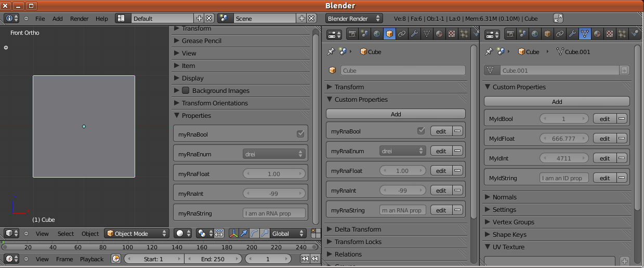The width and height of the screenshot is (644, 268).
Task: Click the edit button beside MyIdFloat
Action: point(604,138)
